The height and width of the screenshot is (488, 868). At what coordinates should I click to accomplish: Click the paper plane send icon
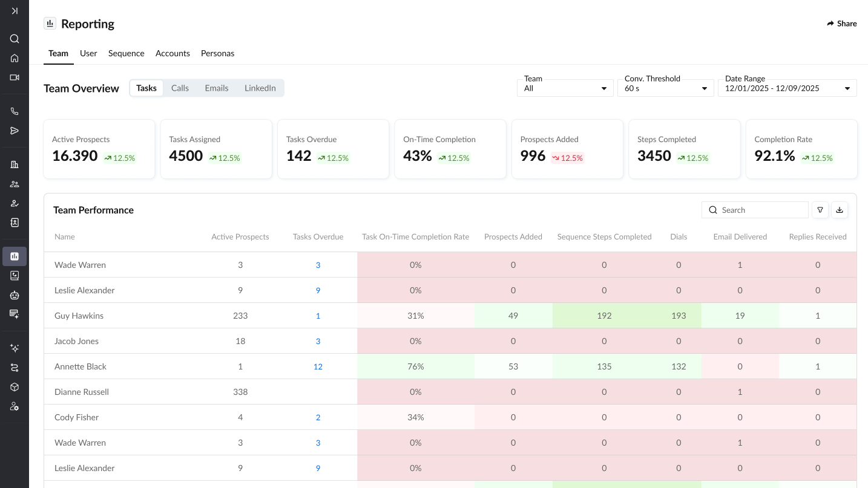[15, 131]
